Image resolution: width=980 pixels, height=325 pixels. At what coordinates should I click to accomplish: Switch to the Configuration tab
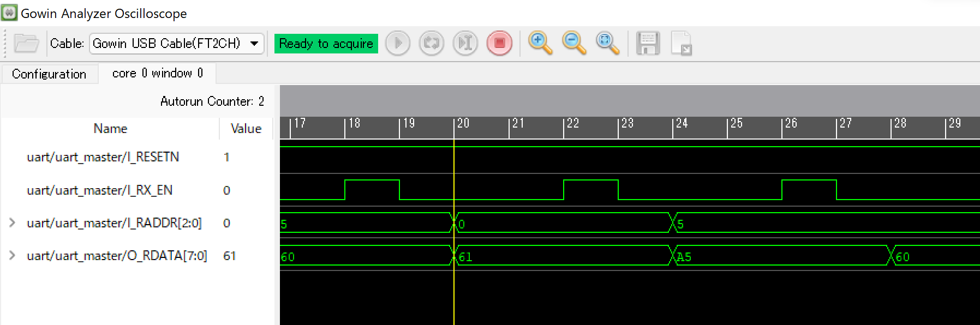pyautogui.click(x=49, y=74)
